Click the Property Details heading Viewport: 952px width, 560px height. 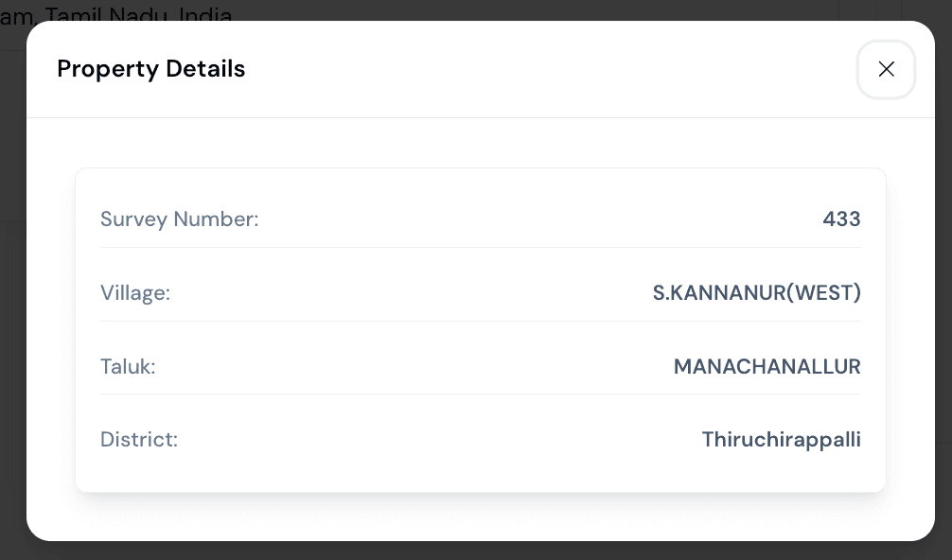(150, 69)
